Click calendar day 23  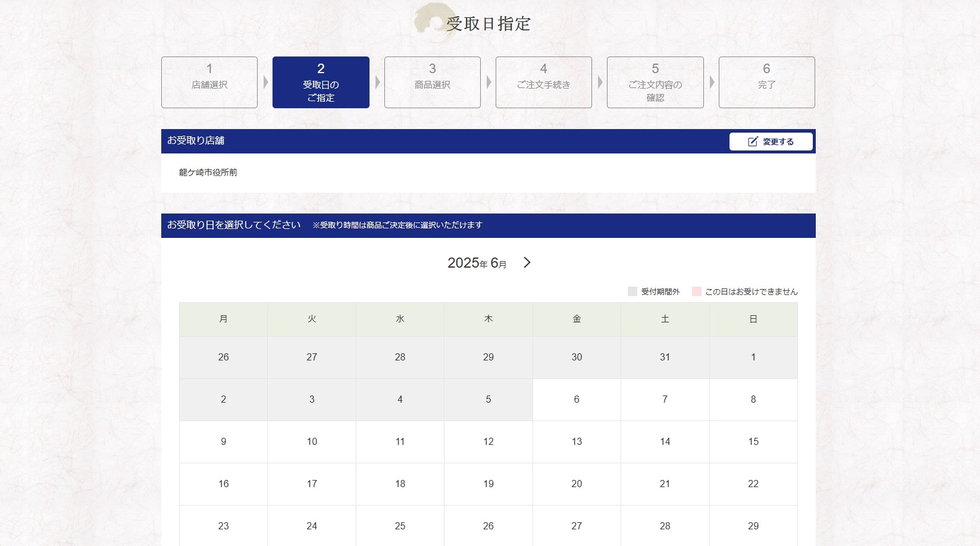[224, 526]
